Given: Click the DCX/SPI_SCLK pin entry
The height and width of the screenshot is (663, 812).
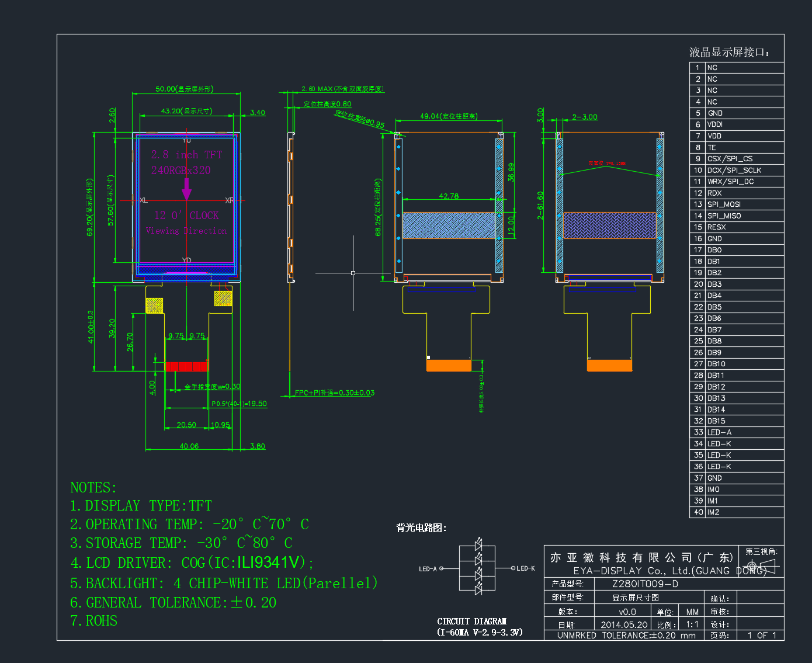Looking at the screenshot, I should pos(734,171).
